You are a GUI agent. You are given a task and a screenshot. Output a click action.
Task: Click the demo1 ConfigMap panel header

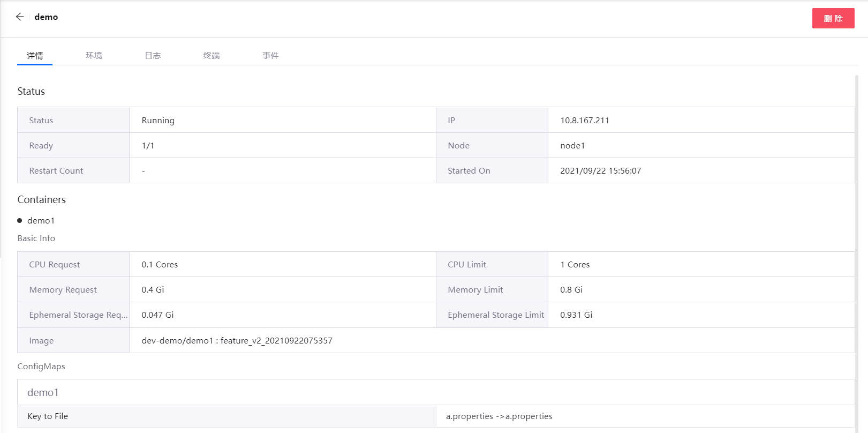[43, 392]
